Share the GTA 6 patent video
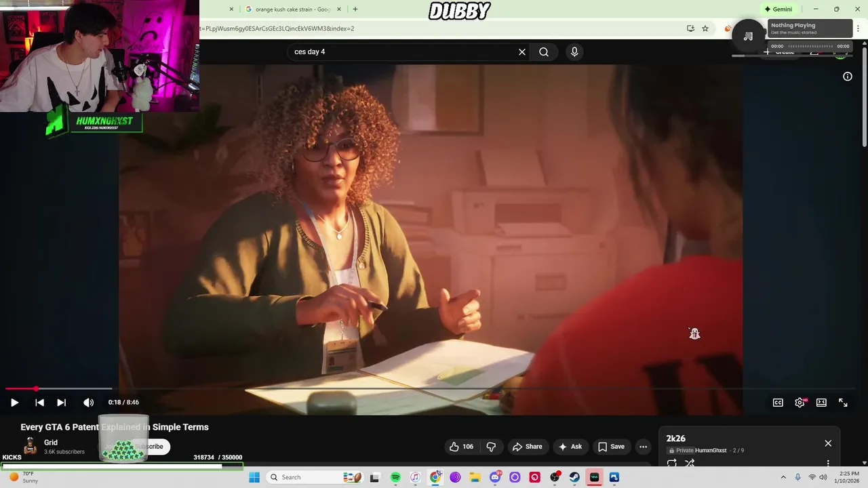Screen dimensions: 868x488 tap(527, 447)
